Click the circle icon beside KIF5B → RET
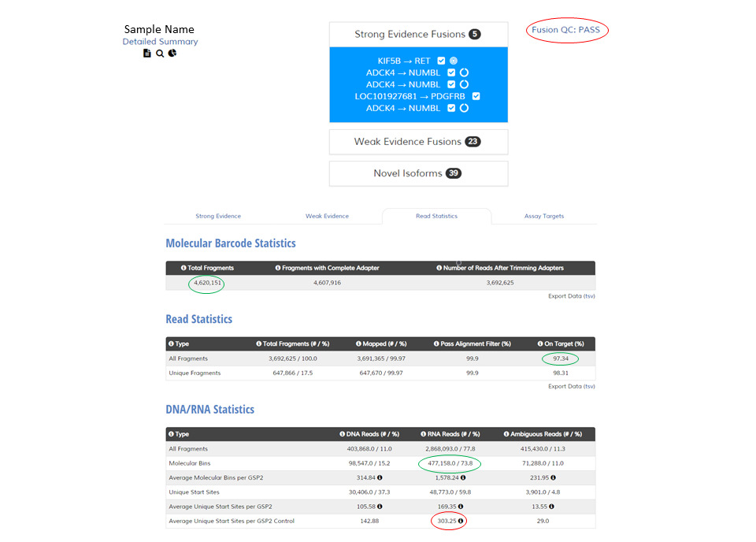This screenshot has width=756, height=542. [454, 61]
